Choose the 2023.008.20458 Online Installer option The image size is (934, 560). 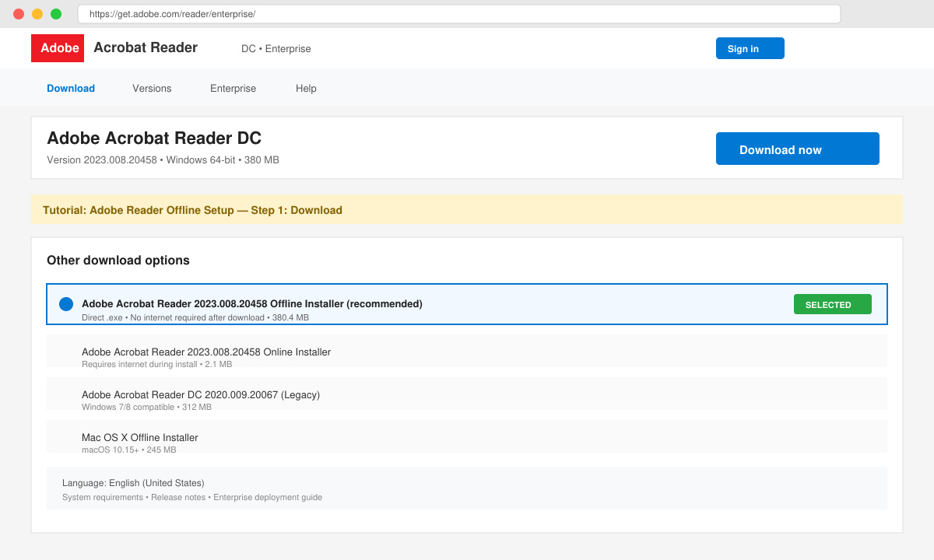pyautogui.click(x=467, y=351)
